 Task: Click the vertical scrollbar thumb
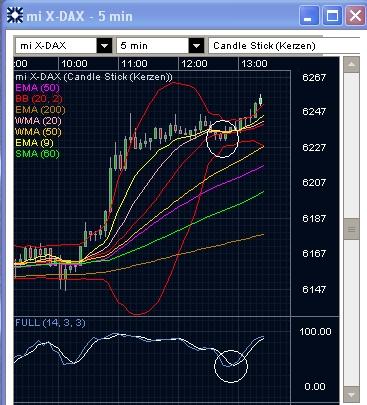[351, 229]
